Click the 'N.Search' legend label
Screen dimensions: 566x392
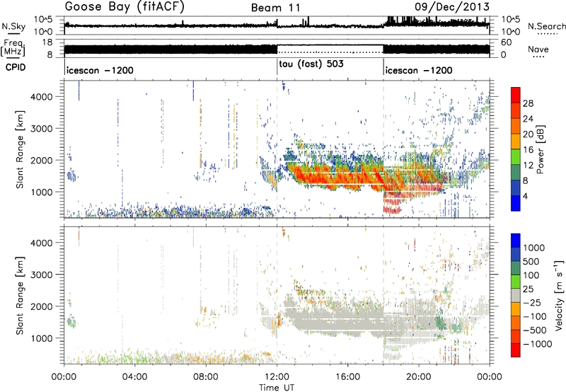click(x=547, y=26)
